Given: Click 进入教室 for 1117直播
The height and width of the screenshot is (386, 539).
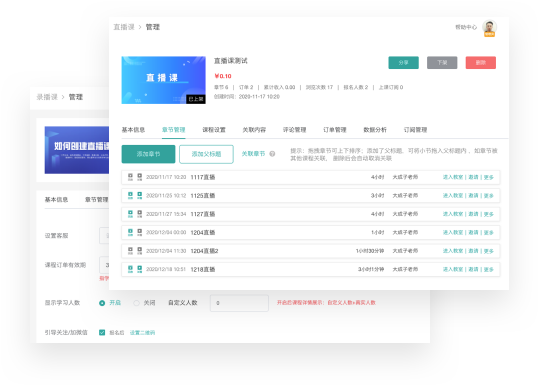Looking at the screenshot, I should pyautogui.click(x=453, y=177).
